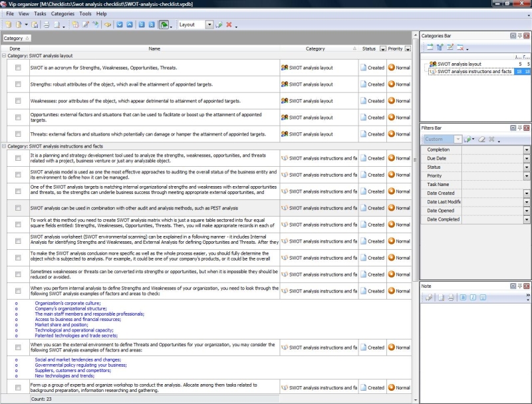The height and width of the screenshot is (404, 532).
Task: Open the Custom filter dropdown in Filters Bar
Action: coord(458,140)
